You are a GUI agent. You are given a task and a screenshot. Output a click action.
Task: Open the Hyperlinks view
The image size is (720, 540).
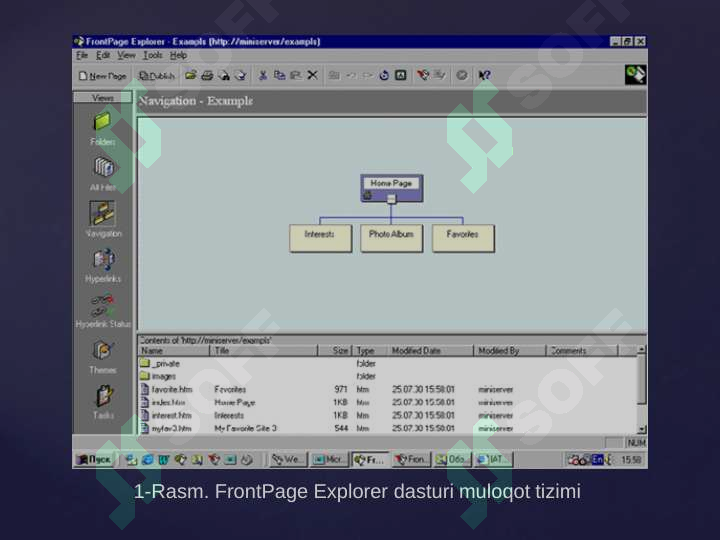tap(103, 265)
